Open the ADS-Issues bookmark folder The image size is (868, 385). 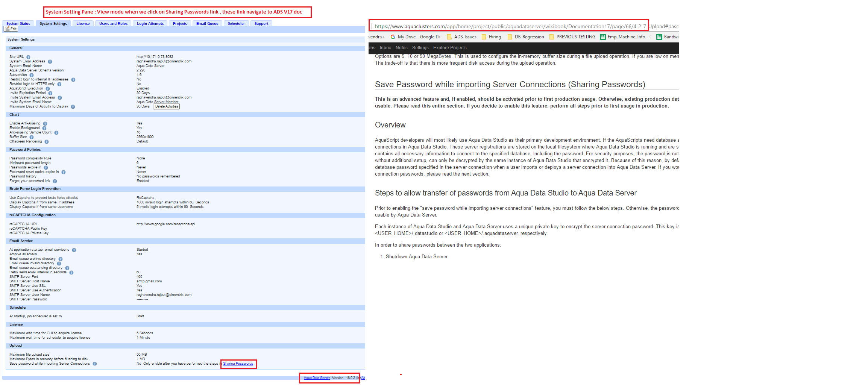pyautogui.click(x=462, y=37)
